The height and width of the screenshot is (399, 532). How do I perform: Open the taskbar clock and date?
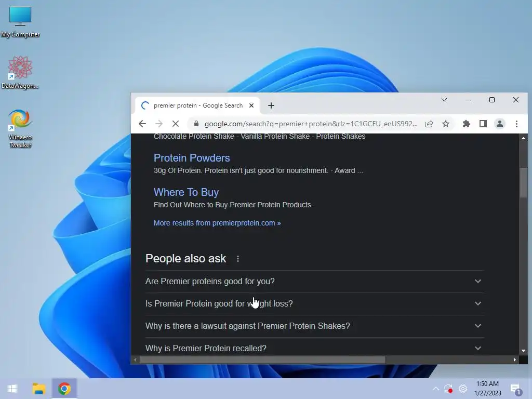(x=487, y=389)
